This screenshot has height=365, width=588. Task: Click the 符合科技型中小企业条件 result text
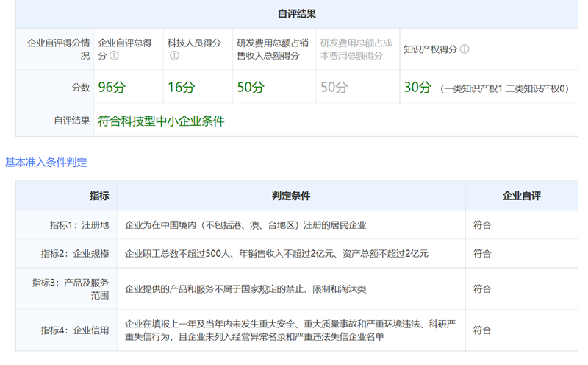click(x=161, y=121)
